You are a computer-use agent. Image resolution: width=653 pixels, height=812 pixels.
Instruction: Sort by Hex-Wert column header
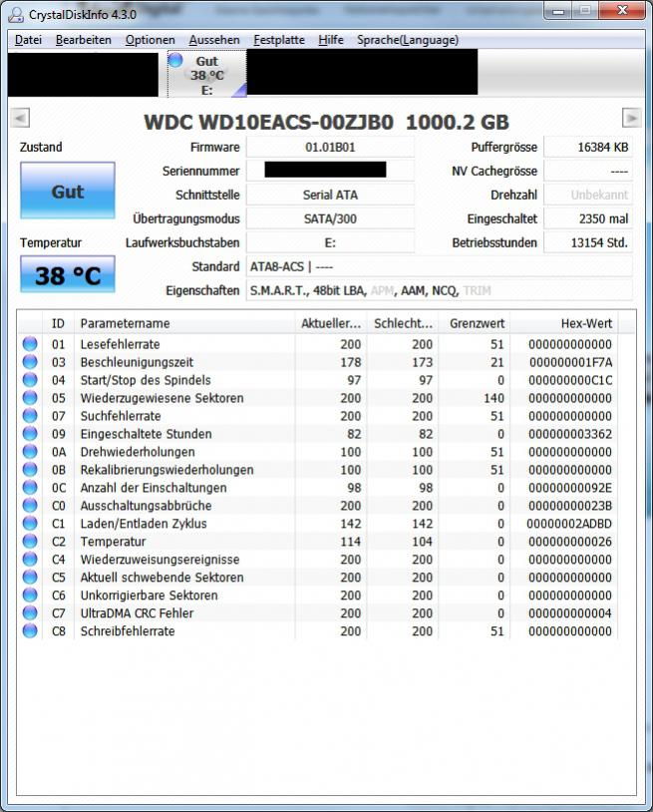point(564,323)
